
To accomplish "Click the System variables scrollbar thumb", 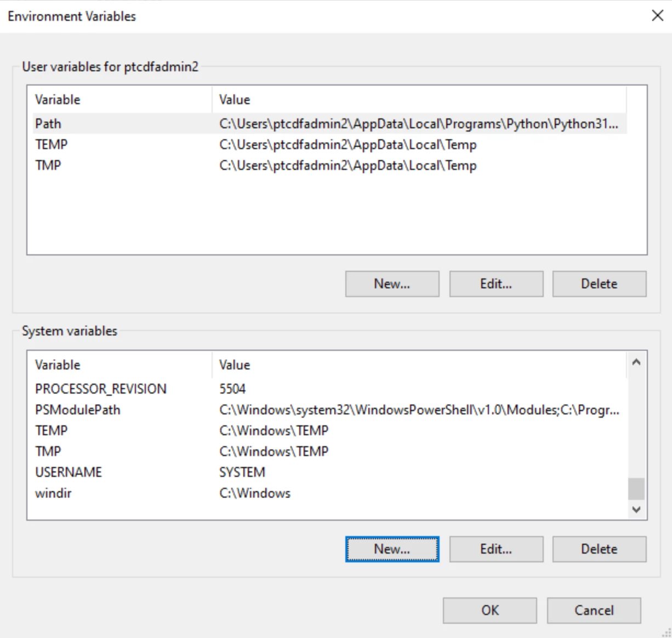I will [x=636, y=488].
